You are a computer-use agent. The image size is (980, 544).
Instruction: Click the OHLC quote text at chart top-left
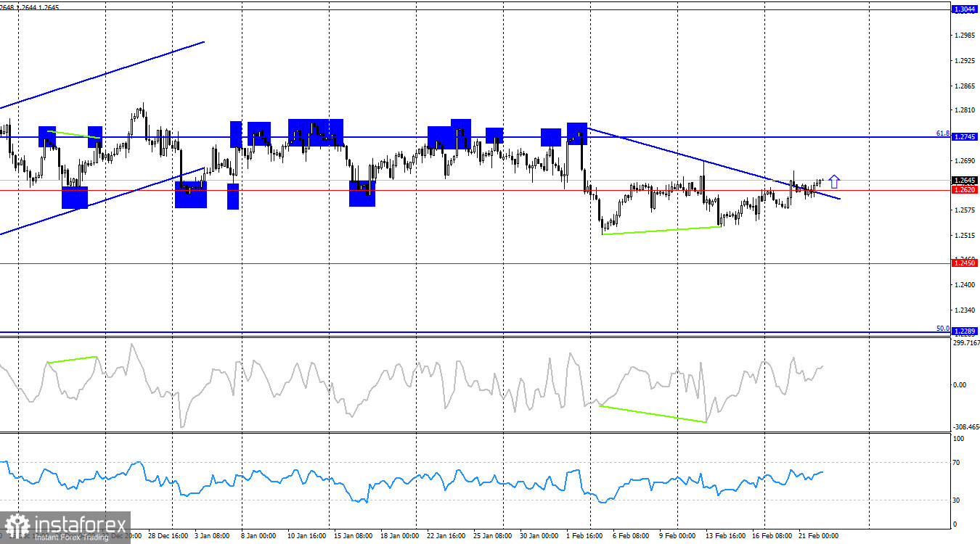pos(30,7)
